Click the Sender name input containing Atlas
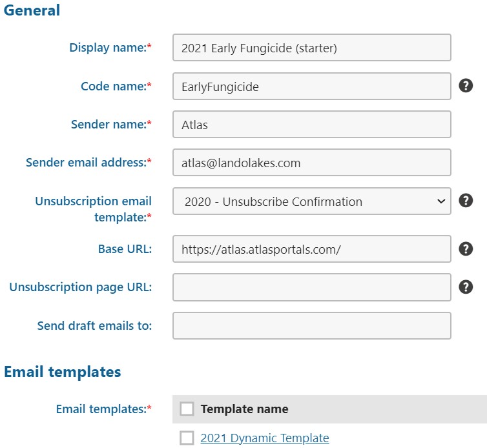 311,125
